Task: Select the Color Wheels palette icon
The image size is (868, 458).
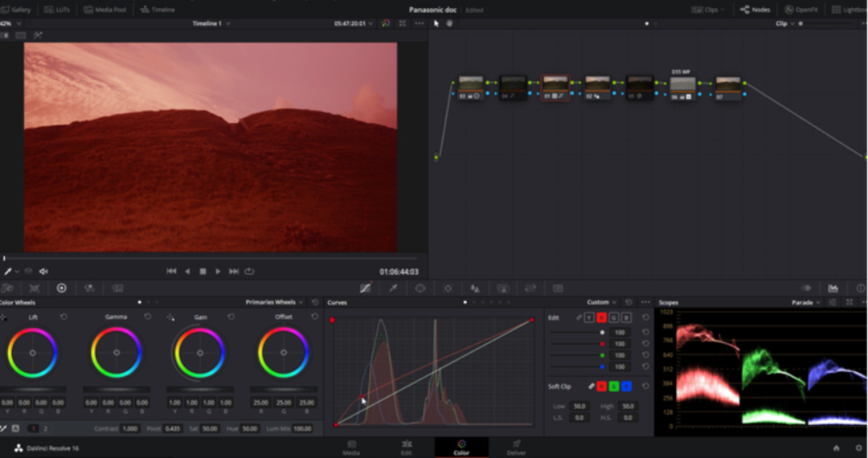Action: [61, 288]
